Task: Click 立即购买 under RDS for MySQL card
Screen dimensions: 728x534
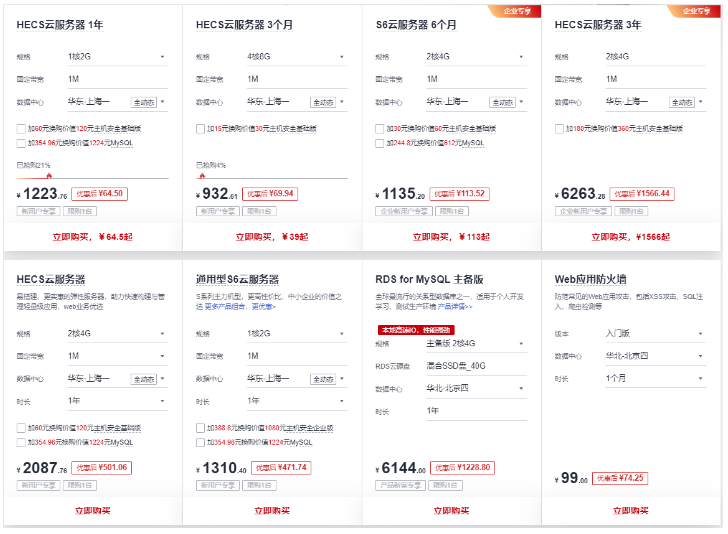Action: click(451, 511)
